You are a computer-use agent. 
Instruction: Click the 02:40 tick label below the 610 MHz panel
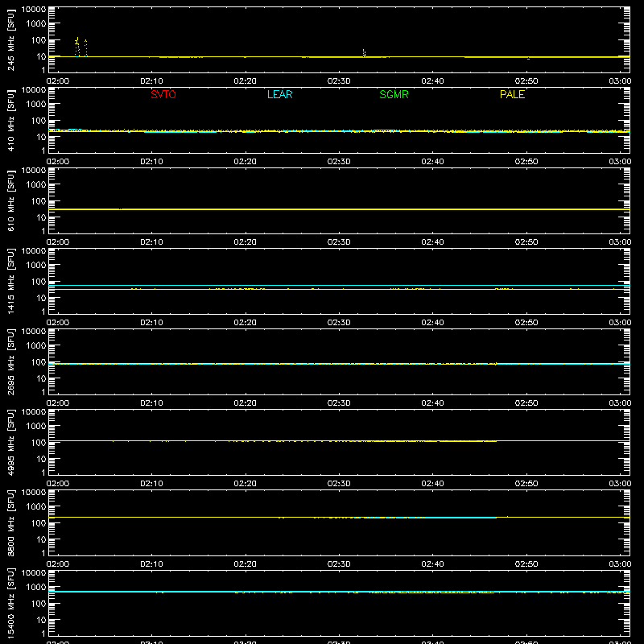click(x=432, y=242)
